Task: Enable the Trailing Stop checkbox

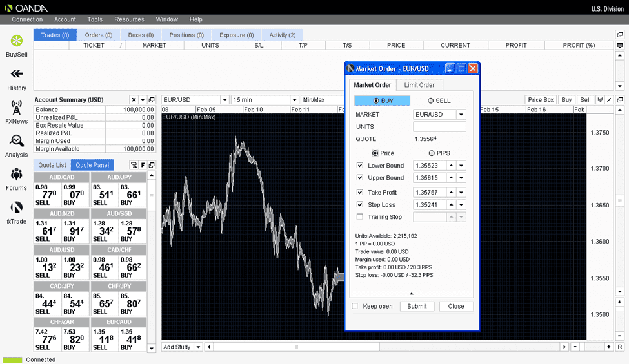Action: pyautogui.click(x=360, y=217)
